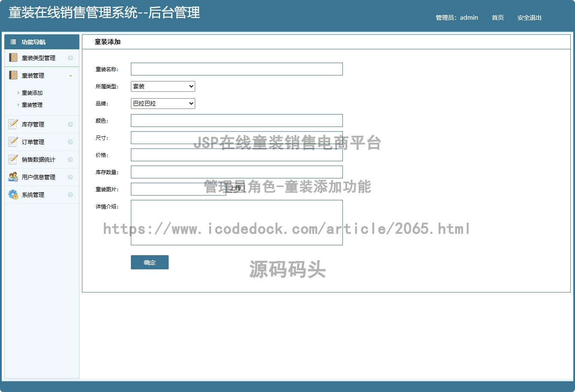Click the list icon in 功能导航 header
Image resolution: width=575 pixels, height=392 pixels.
pos(13,42)
